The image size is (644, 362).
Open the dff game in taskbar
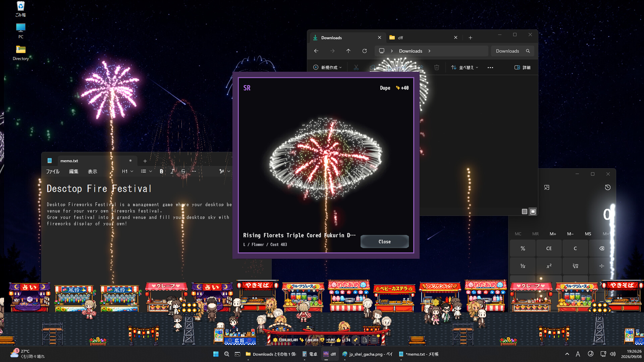click(x=329, y=354)
